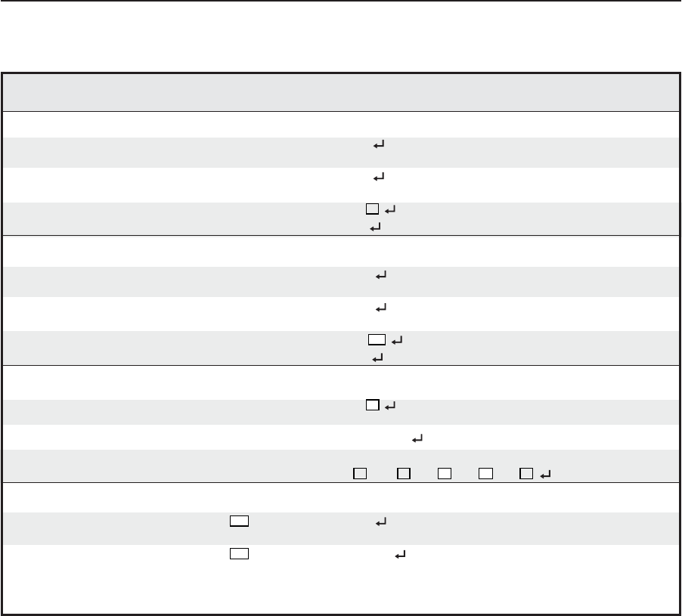Click the bottommost return arrow in the table
The image size is (682, 616).
[401, 555]
